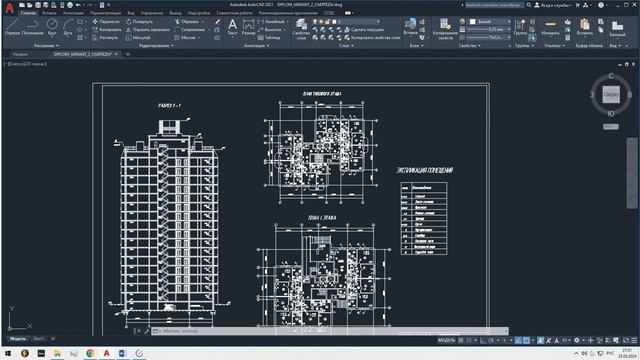Select the Полилиния (Polyline) tool

click(x=32, y=27)
